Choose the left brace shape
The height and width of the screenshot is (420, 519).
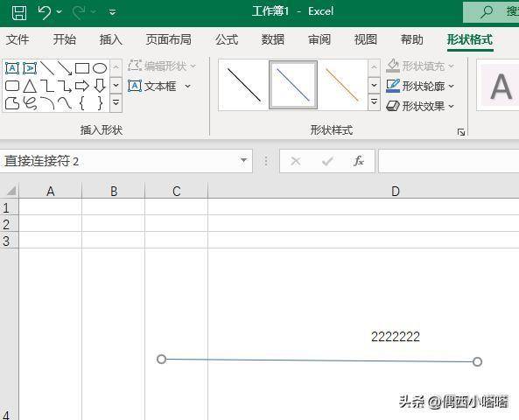82,103
